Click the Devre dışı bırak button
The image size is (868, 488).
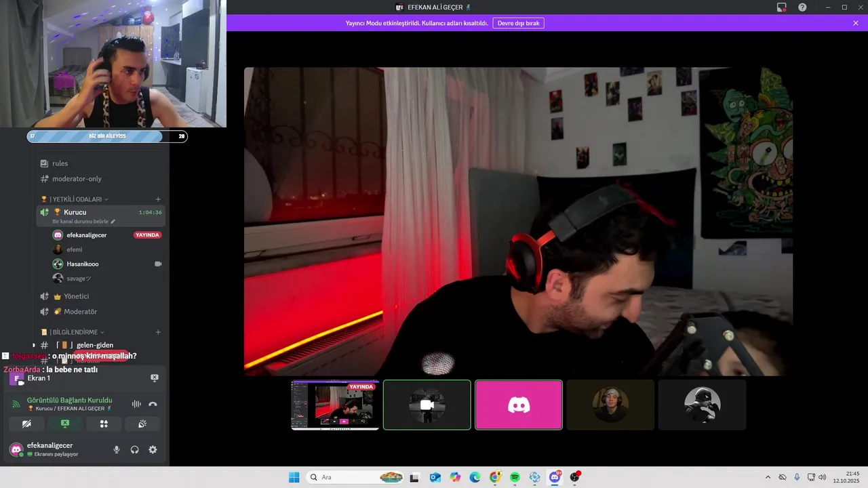(x=518, y=23)
